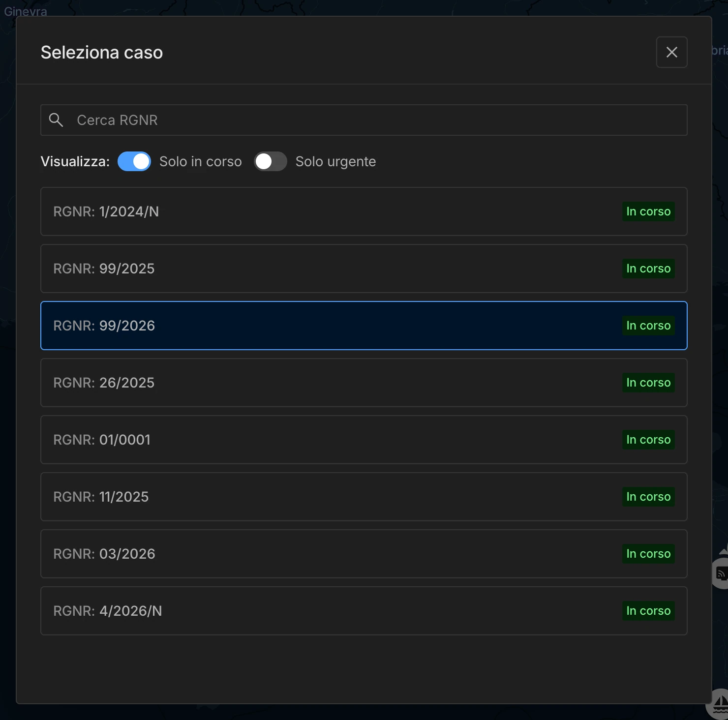Click the Visualizza: label

click(75, 161)
